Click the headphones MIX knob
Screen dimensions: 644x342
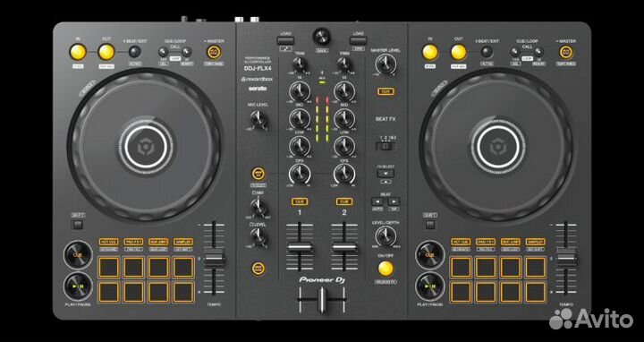pos(258,207)
